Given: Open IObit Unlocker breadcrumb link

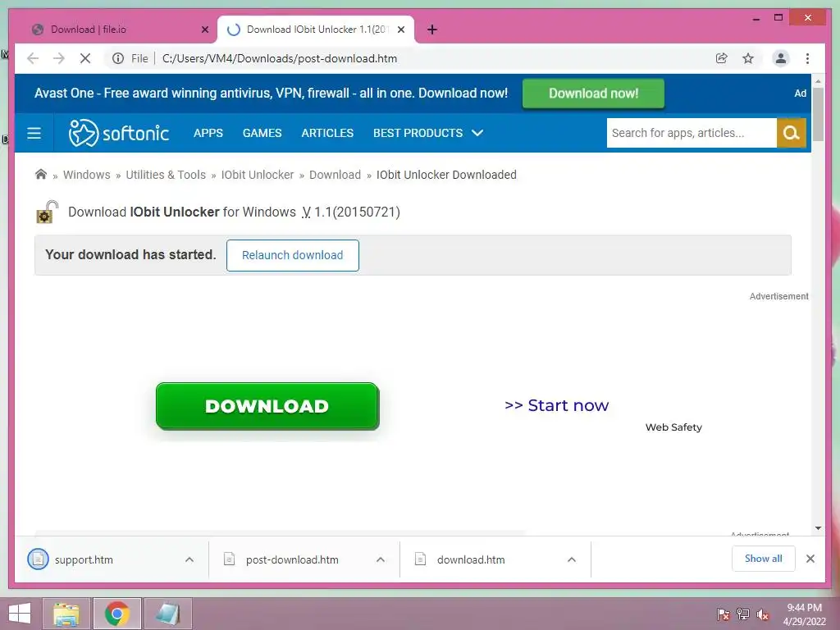Looking at the screenshot, I should click(257, 175).
